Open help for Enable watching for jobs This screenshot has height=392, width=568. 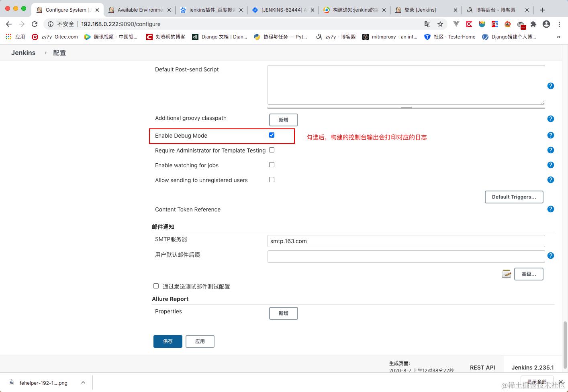click(551, 165)
